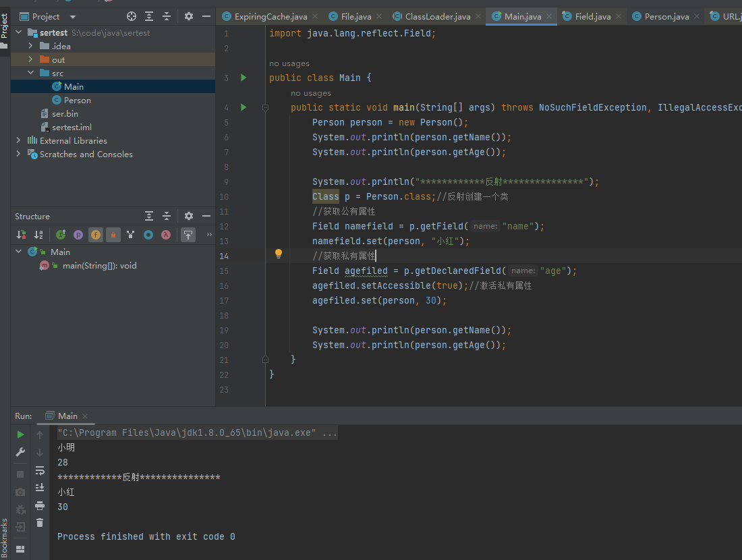742x560 pixels.
Task: Show more Structure toolbar actions
Action: point(209,235)
